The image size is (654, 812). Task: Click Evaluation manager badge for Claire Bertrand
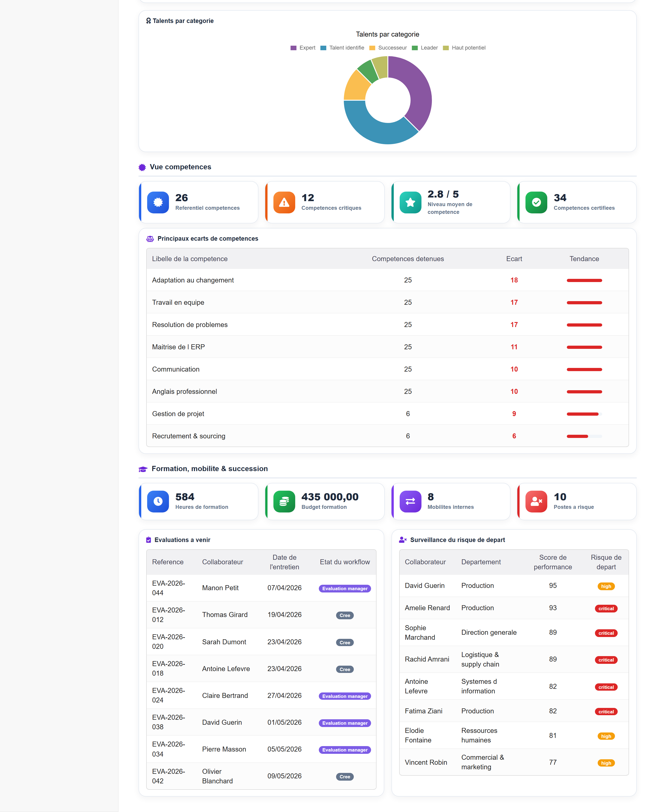(x=345, y=696)
